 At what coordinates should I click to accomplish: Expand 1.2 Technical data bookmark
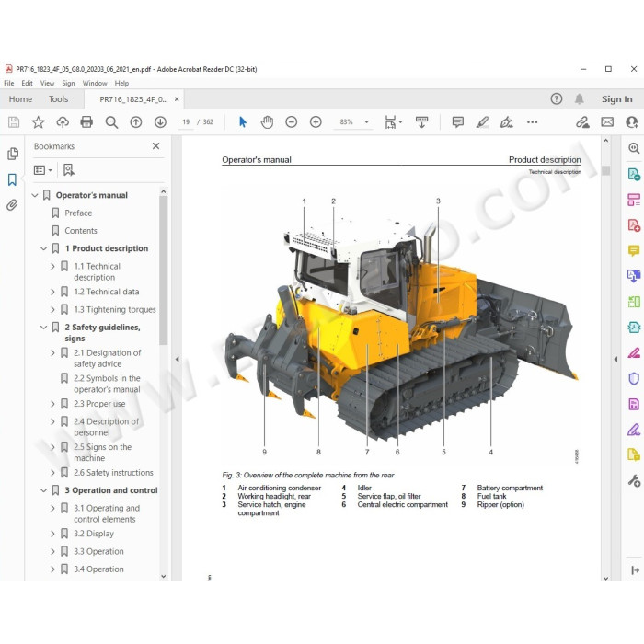[x=52, y=292]
